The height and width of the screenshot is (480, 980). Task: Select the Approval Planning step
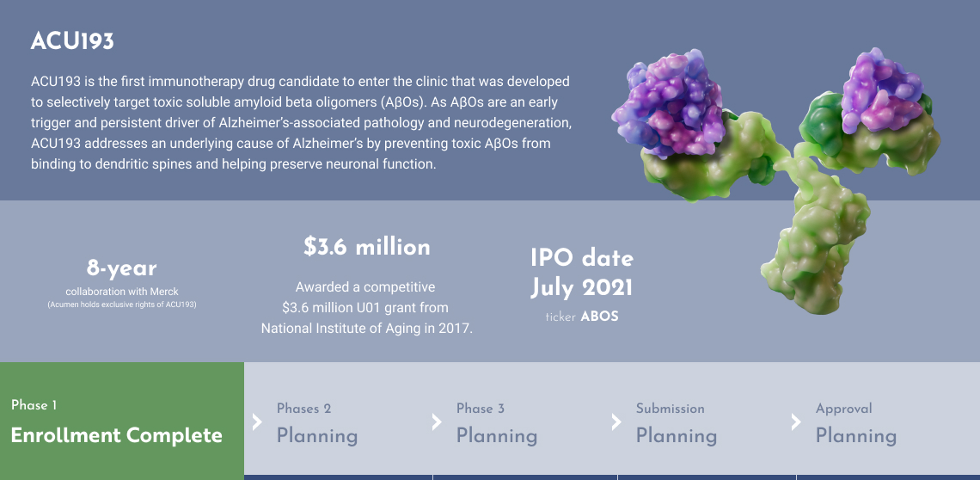pyautogui.click(x=856, y=435)
